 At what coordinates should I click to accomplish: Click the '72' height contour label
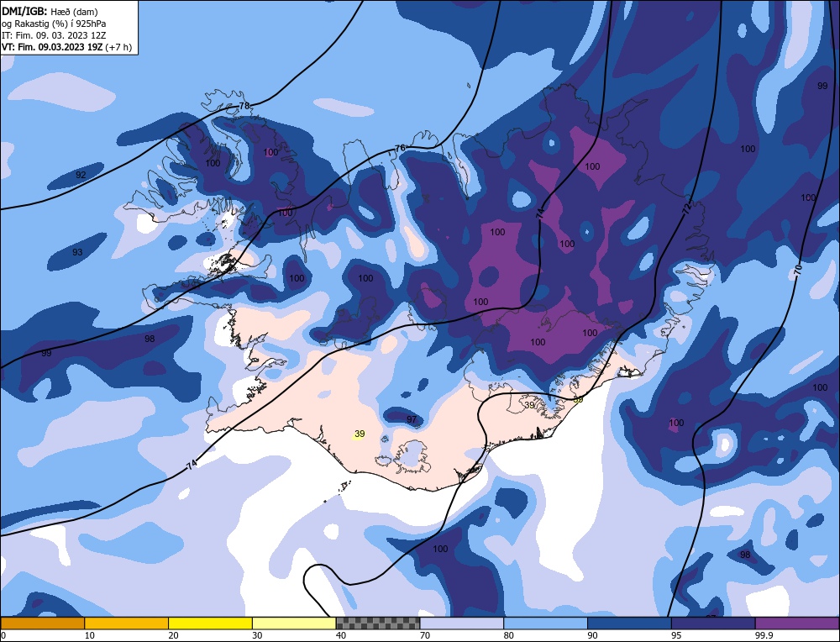tap(687, 208)
